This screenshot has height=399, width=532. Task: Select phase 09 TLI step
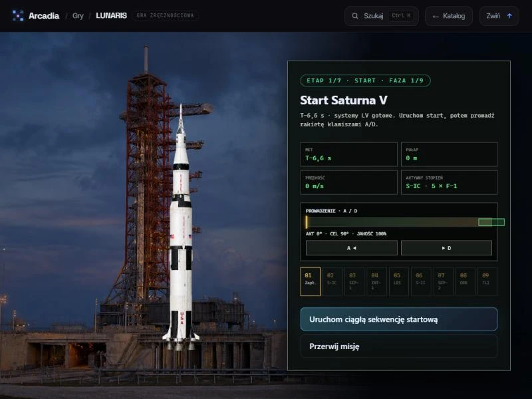click(487, 281)
